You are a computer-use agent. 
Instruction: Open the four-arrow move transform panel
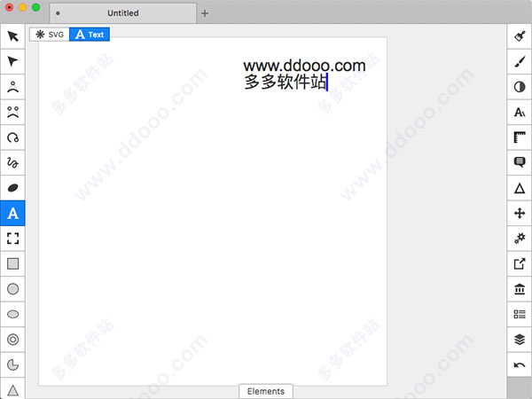click(x=519, y=213)
